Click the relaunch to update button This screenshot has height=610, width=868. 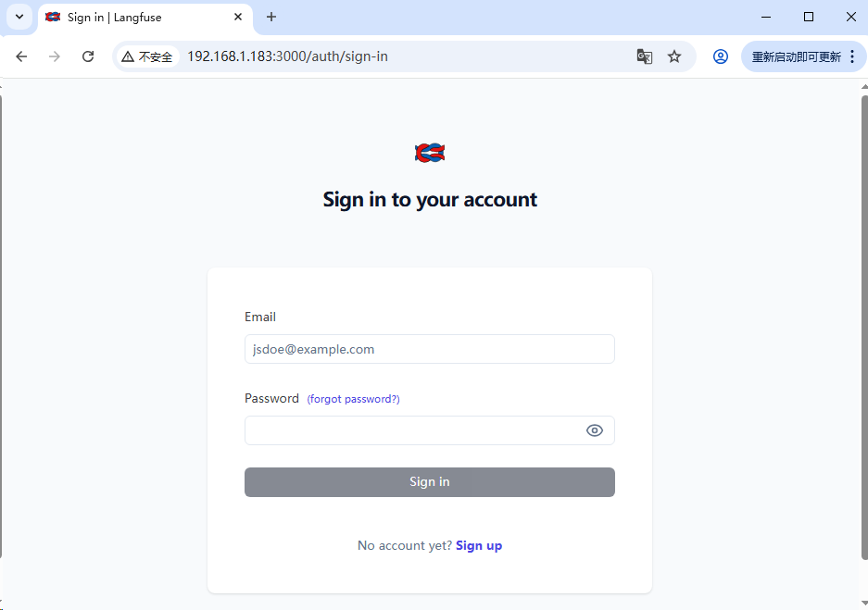point(796,56)
